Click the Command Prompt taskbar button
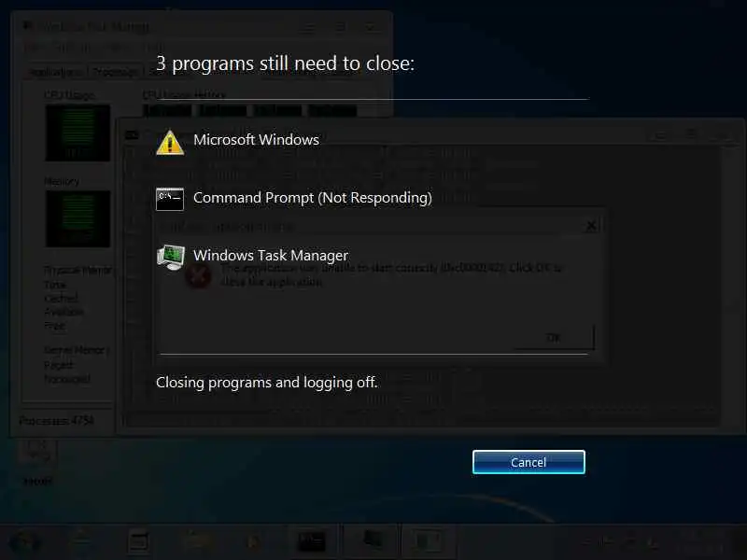This screenshot has height=560, width=747. [x=312, y=542]
